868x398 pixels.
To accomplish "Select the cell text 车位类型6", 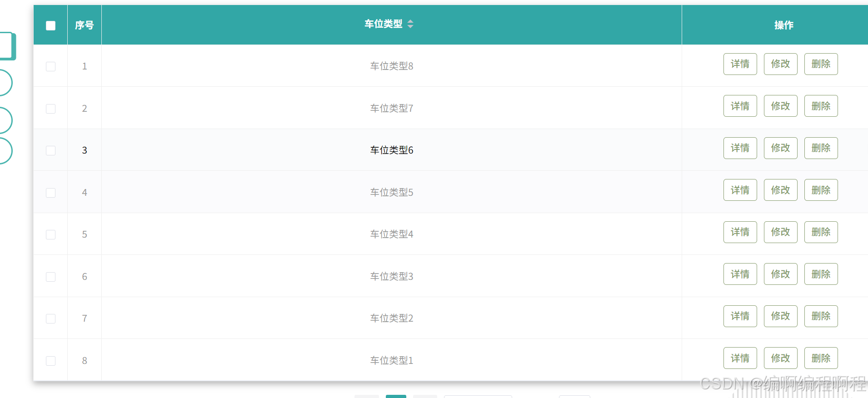I will 392,150.
